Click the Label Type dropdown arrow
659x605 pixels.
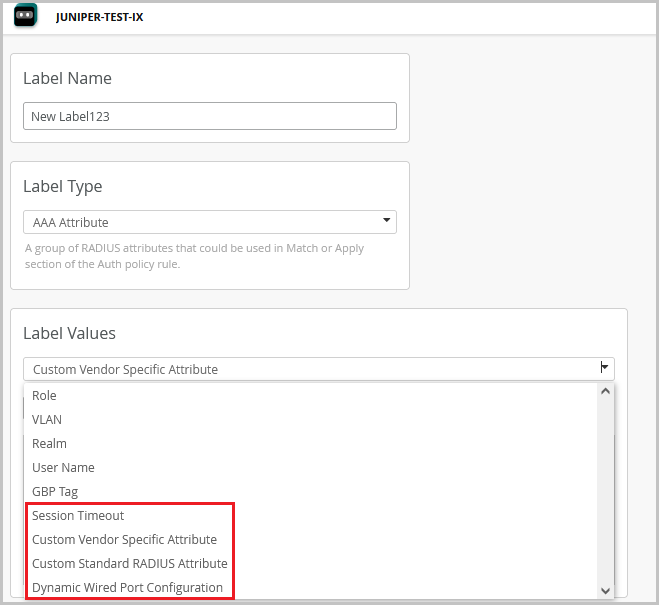pos(386,221)
